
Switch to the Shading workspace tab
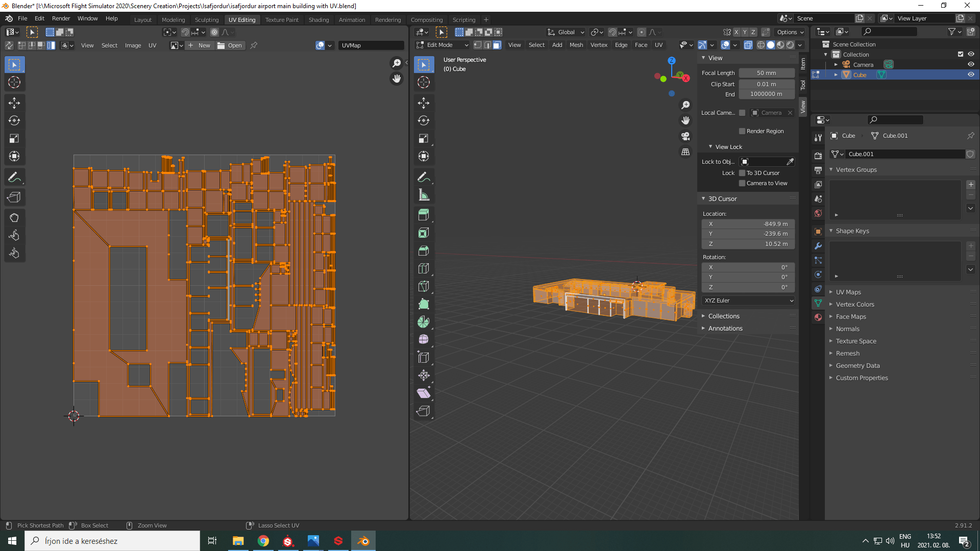318,19
